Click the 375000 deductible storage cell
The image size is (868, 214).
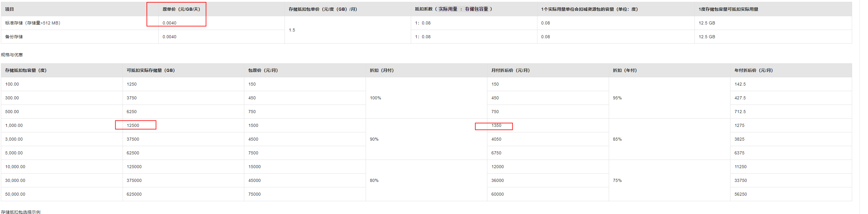pos(134,181)
